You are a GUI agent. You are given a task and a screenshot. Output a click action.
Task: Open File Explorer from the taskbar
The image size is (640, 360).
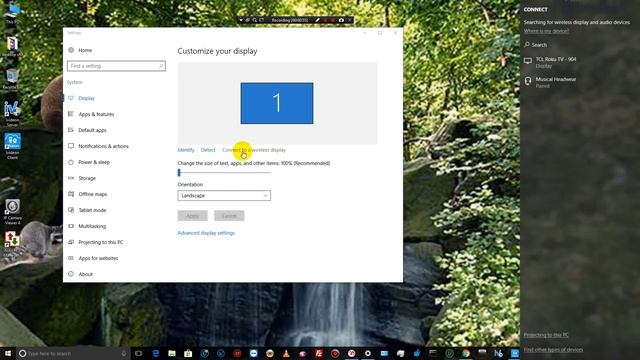pyautogui.click(x=172, y=353)
